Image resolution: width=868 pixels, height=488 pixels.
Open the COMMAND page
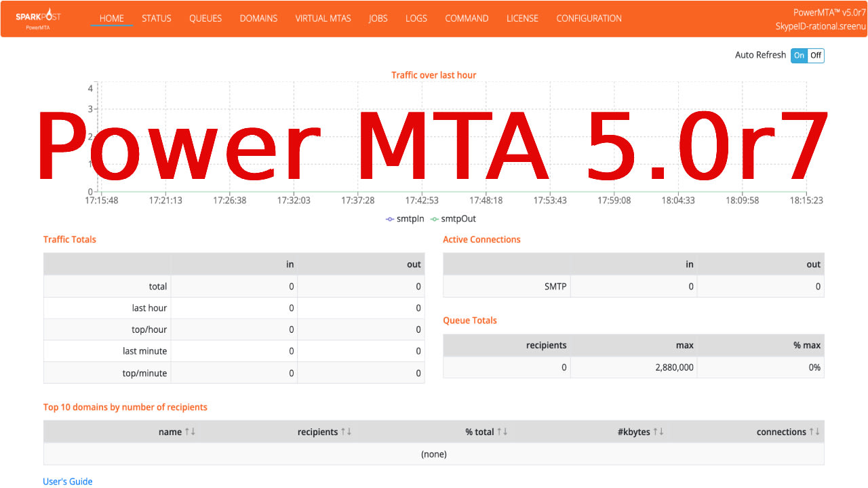[x=467, y=18]
